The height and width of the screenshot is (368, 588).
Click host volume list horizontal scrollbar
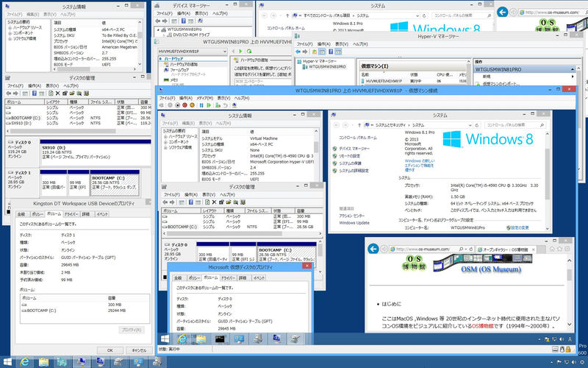pos(64,131)
